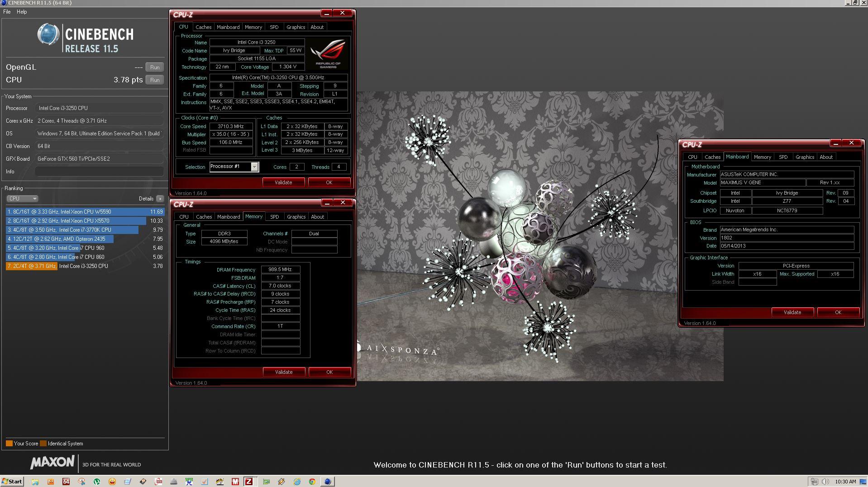Open the File menu
This screenshot has width=868, height=487.
[x=7, y=12]
